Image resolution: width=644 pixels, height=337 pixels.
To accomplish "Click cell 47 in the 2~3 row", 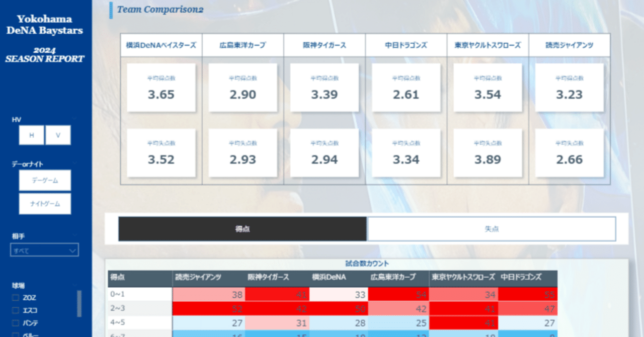I will click(x=527, y=308).
